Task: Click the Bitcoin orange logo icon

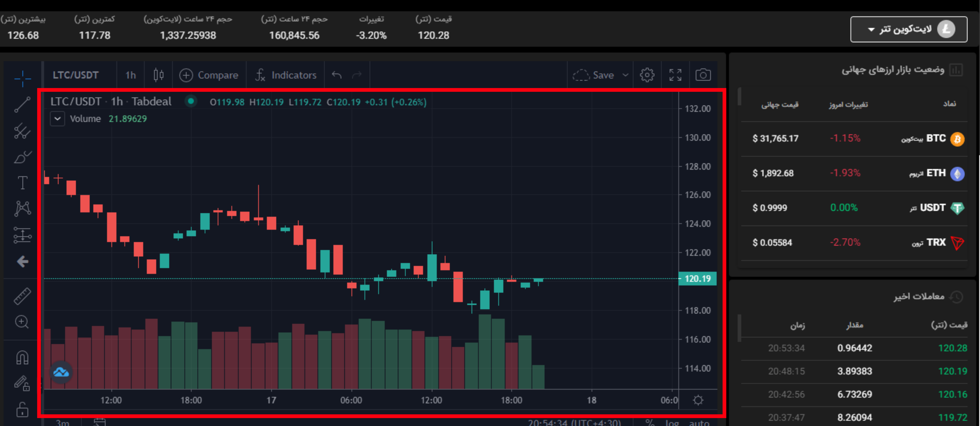Action: [x=957, y=139]
